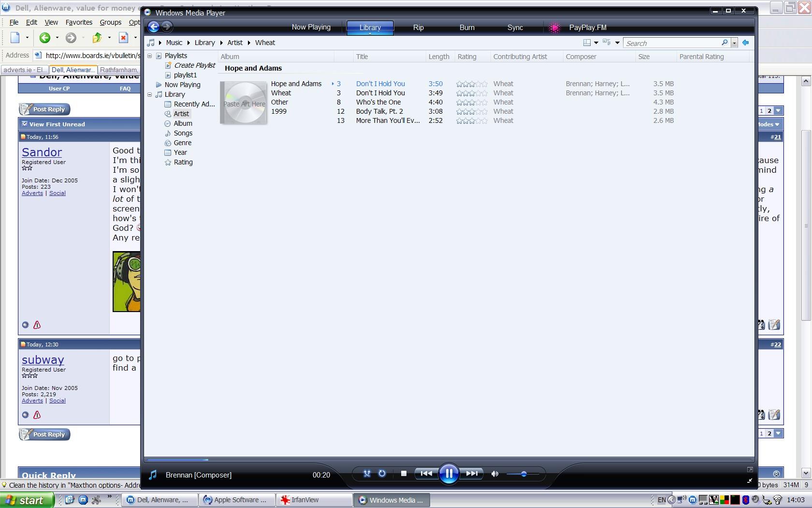The width and height of the screenshot is (812, 508).
Task: Open the Burn tab
Action: (x=467, y=28)
